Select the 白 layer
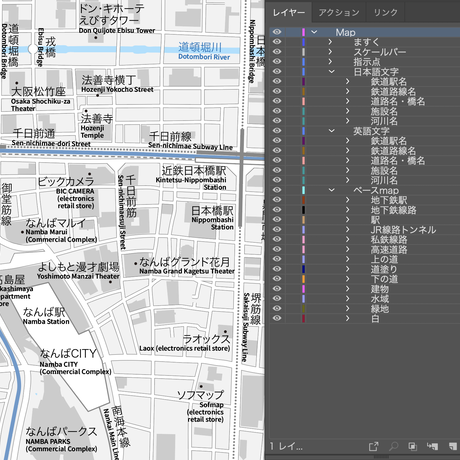This screenshot has height=460, width=460. (375, 318)
